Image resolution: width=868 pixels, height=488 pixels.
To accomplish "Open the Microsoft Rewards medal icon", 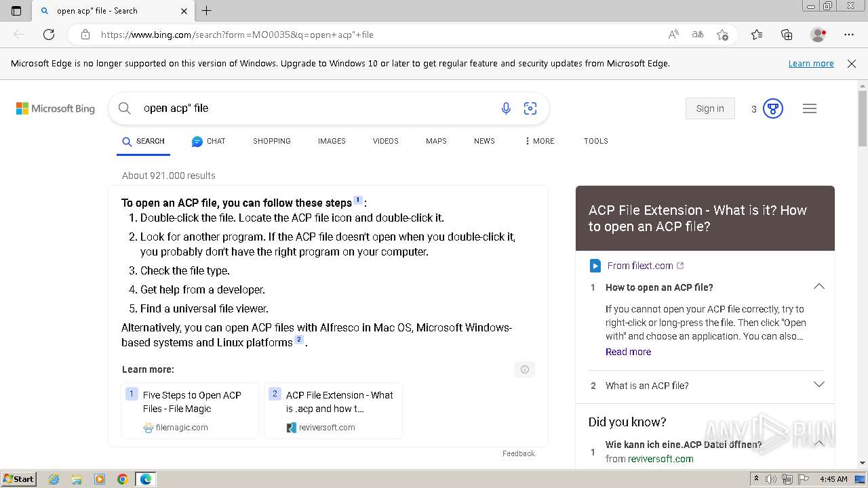I will (773, 108).
